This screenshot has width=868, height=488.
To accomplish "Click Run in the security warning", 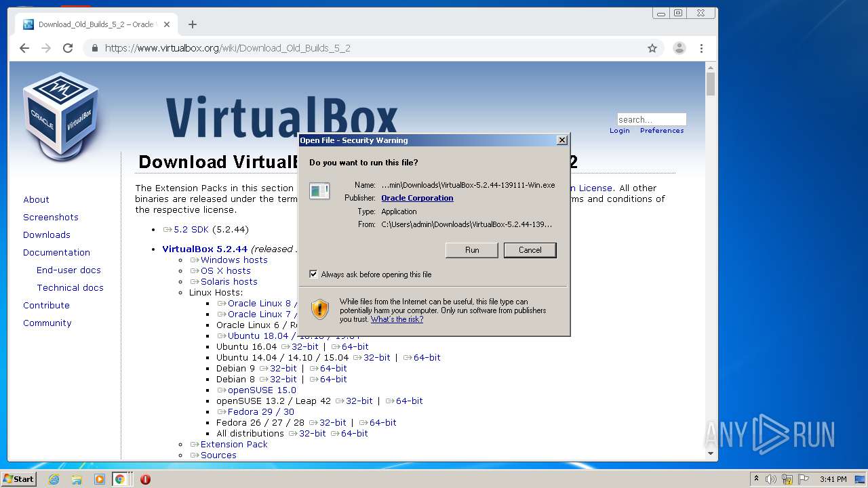I will (472, 250).
